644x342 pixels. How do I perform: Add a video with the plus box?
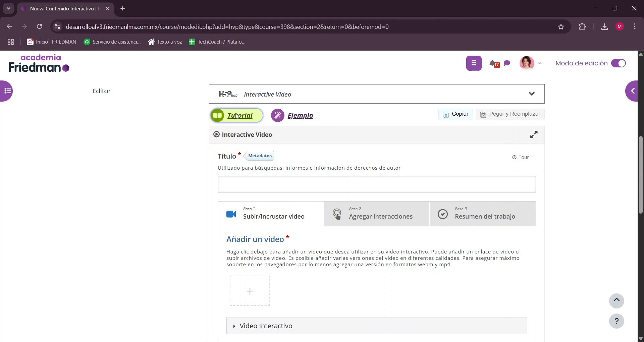pos(250,291)
